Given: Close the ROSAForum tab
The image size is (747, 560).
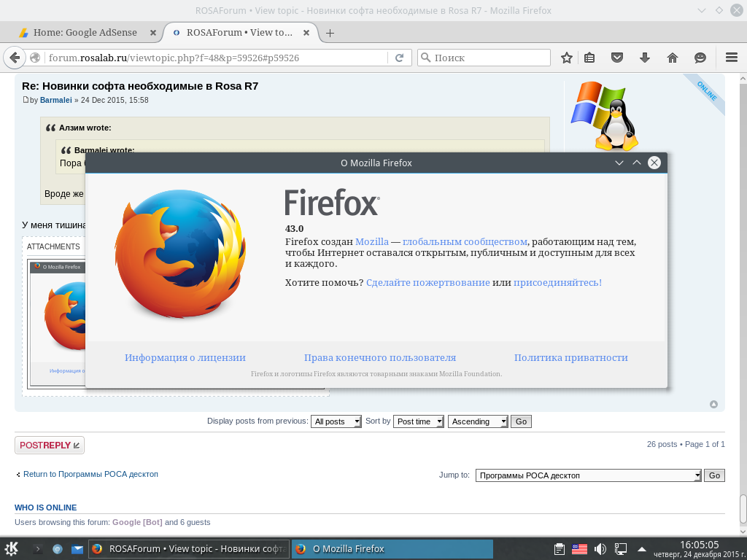Looking at the screenshot, I should click(306, 33).
